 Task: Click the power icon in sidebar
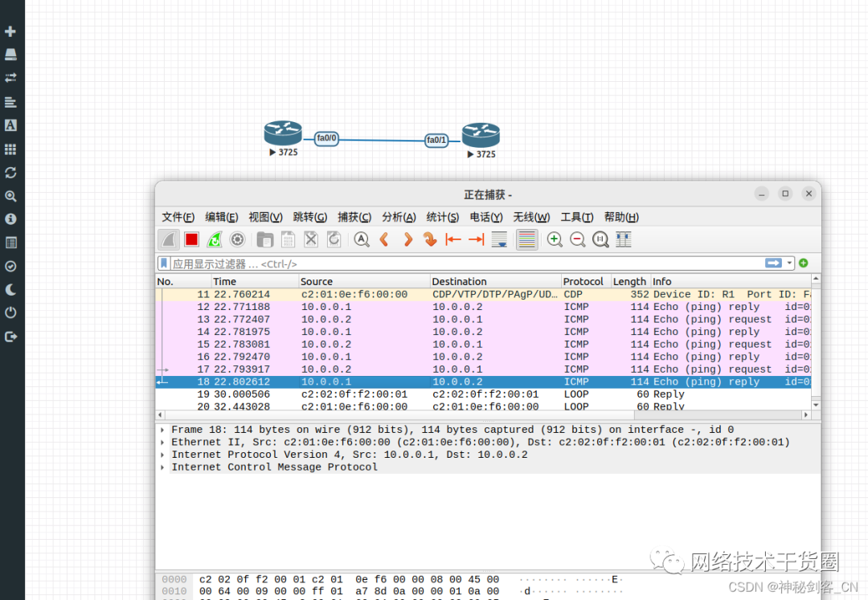[10, 312]
